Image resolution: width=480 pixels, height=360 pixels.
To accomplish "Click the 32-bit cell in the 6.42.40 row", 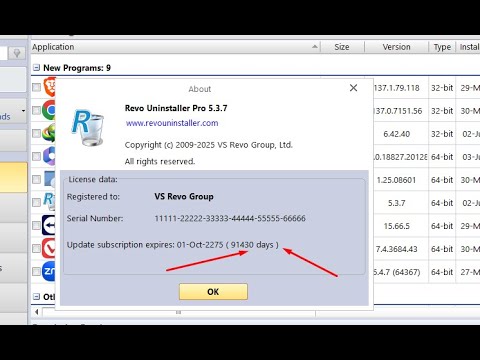I will [x=442, y=134].
